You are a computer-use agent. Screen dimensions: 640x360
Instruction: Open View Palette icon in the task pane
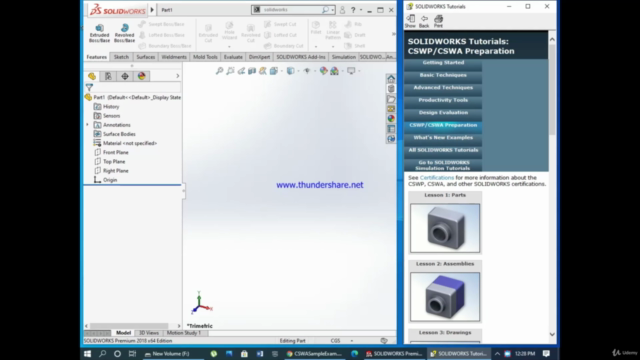pyautogui.click(x=391, y=109)
